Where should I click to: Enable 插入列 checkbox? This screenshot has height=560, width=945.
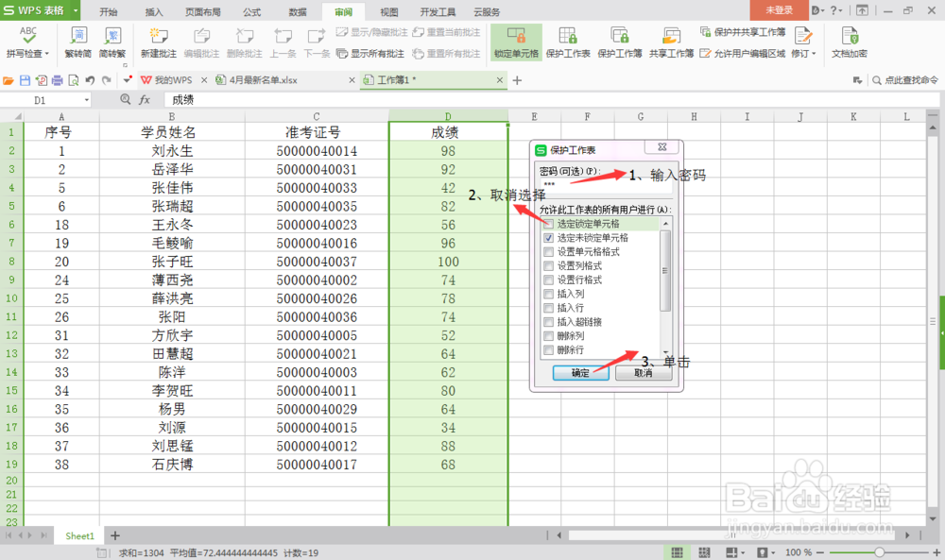pos(548,294)
